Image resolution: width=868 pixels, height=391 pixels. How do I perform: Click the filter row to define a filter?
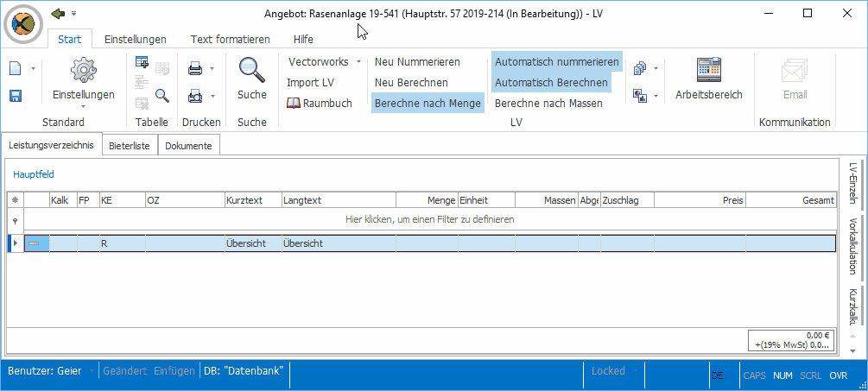[429, 219]
